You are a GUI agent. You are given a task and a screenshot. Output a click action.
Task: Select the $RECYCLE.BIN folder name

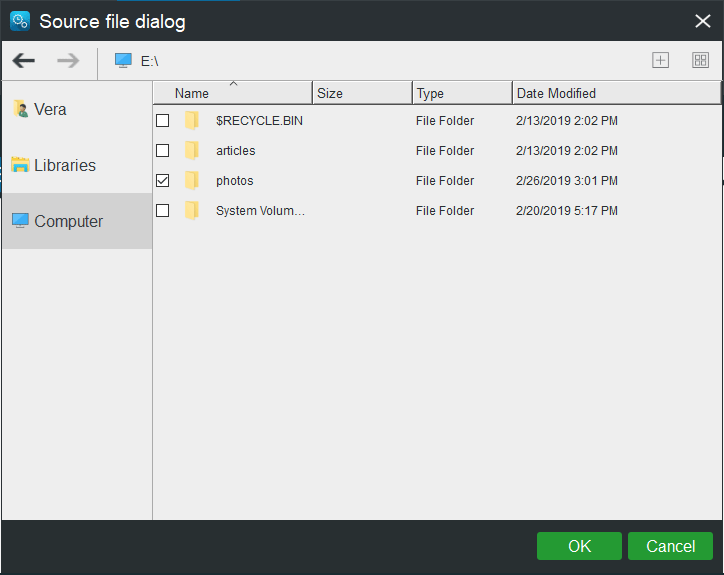pos(259,121)
